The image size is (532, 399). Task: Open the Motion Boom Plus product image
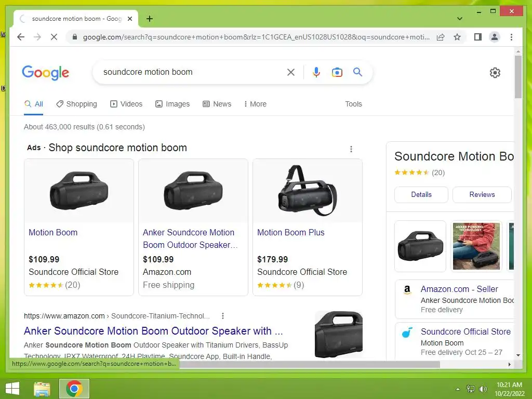(x=308, y=191)
